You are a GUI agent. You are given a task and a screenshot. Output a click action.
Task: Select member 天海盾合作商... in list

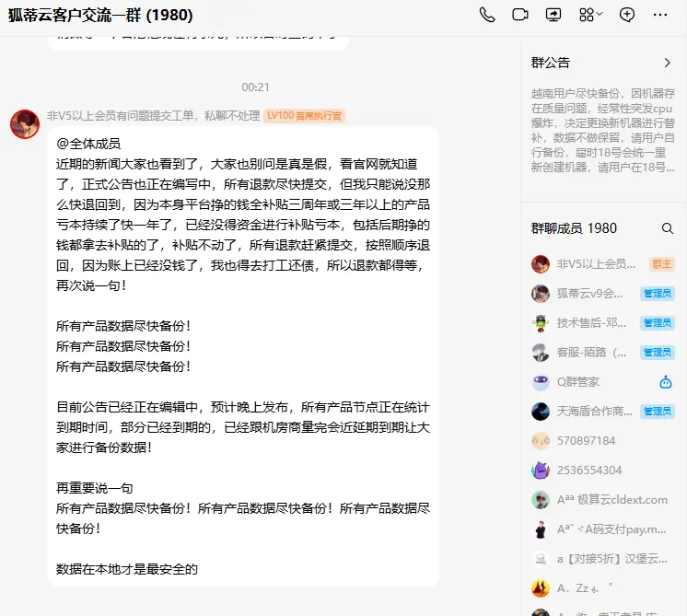[603, 412]
